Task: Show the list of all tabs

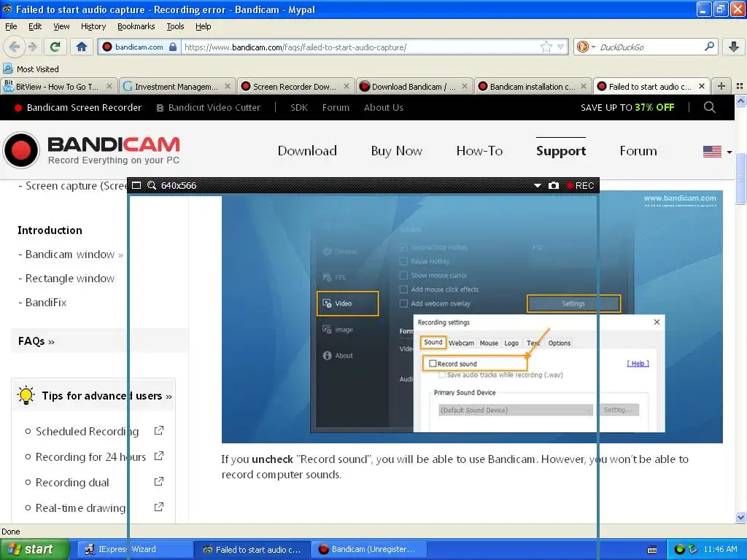Action: [x=740, y=86]
